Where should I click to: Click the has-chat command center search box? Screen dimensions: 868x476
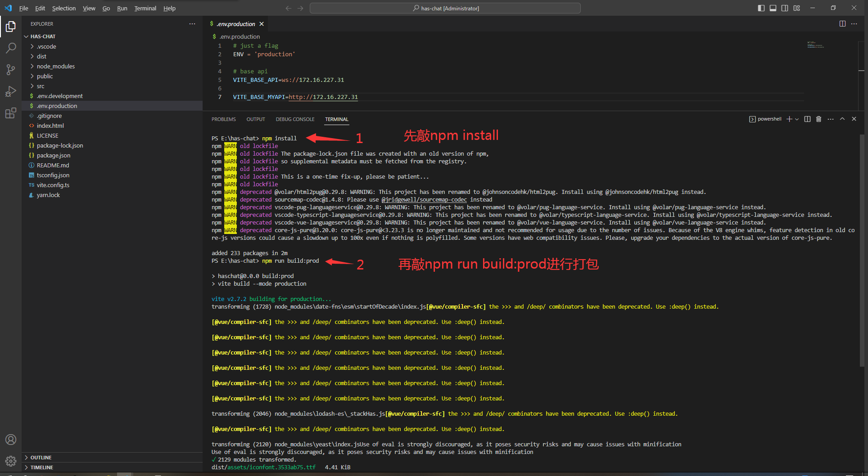point(445,8)
